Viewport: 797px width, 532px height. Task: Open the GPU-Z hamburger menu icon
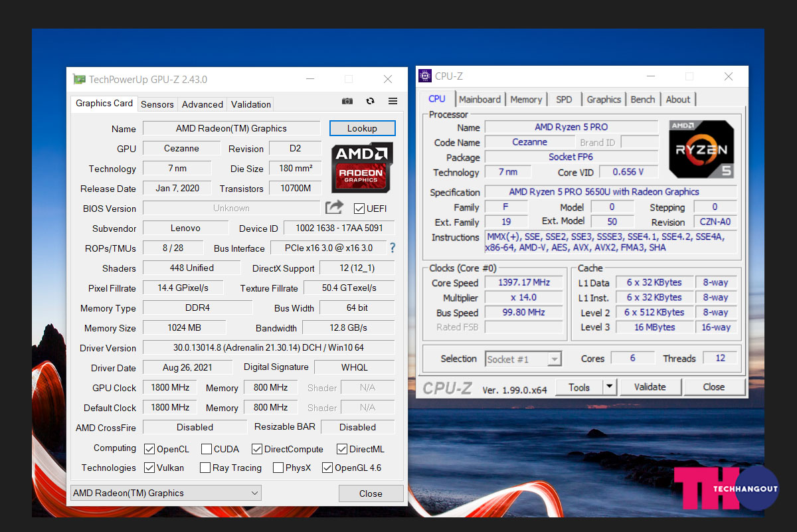pos(393,102)
